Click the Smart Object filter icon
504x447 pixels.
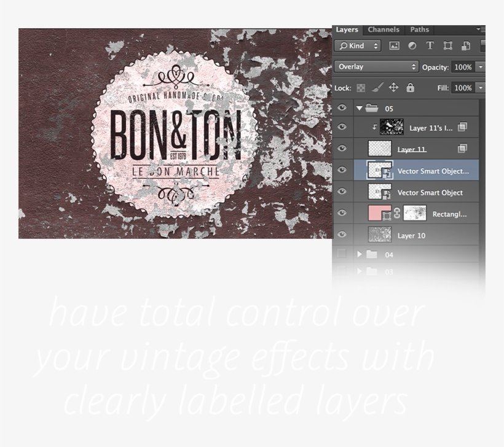466,45
